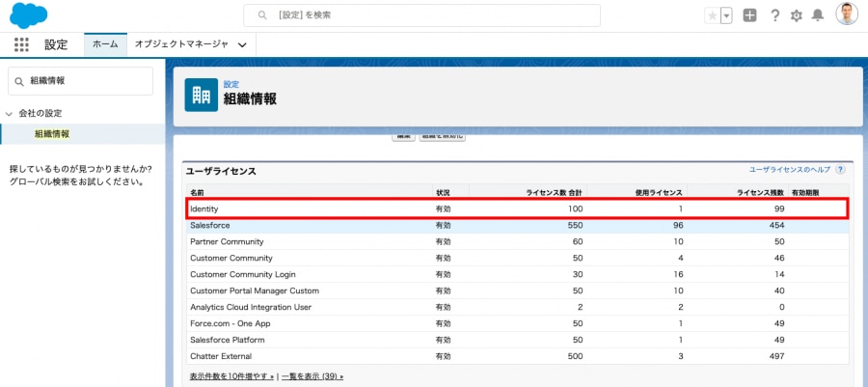Open the オブジェクトマネージャ tab dropdown chevron
The image size is (868, 387).
(242, 45)
